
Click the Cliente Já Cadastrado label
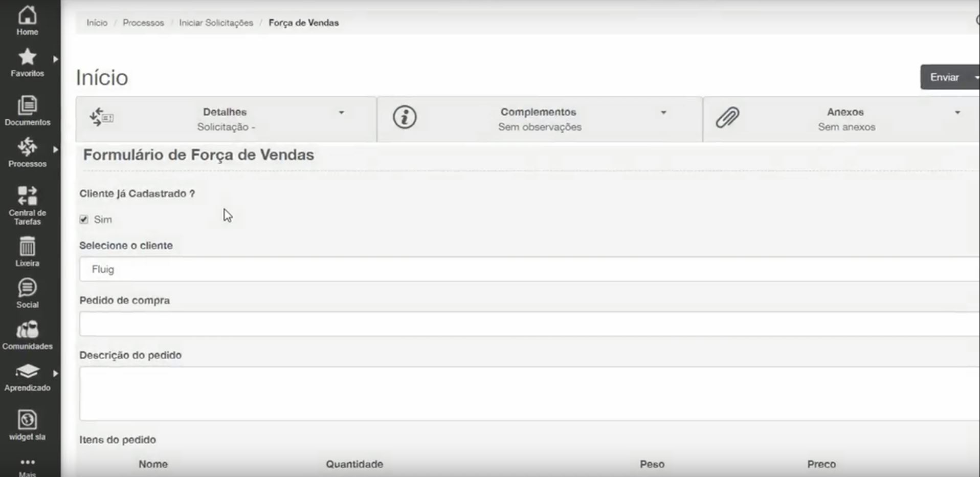point(137,193)
